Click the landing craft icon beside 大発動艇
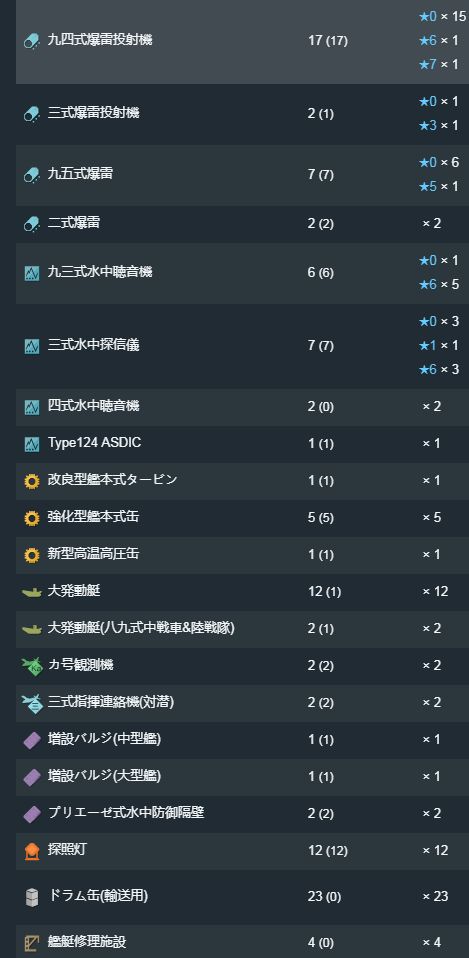This screenshot has width=469, height=958. tap(32, 591)
